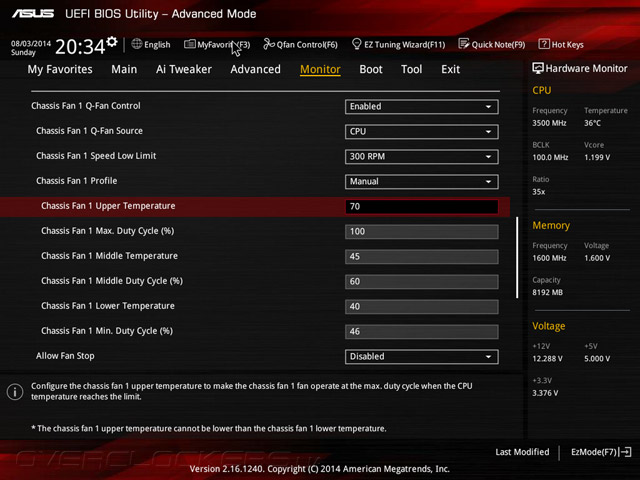This screenshot has height=480, width=640.
Task: Click the EZ Tuning Wizard lightbulb icon
Action: coord(356,44)
